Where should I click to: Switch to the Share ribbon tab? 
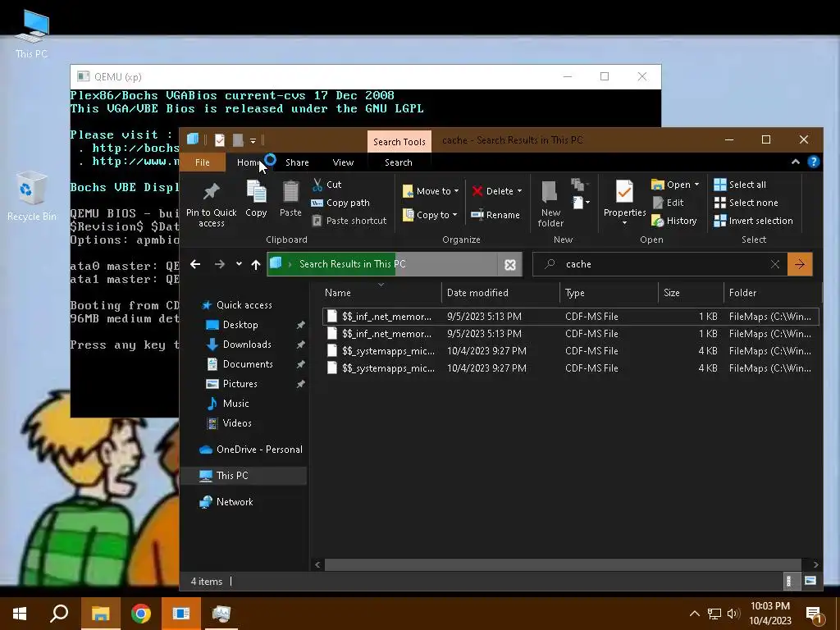tap(297, 162)
